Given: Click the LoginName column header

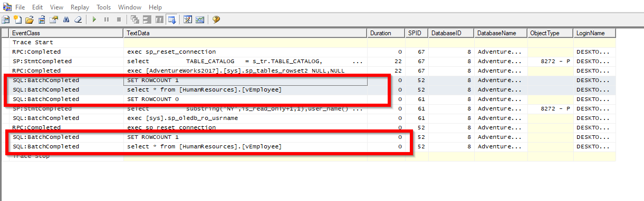Looking at the screenshot, I should 594,33.
